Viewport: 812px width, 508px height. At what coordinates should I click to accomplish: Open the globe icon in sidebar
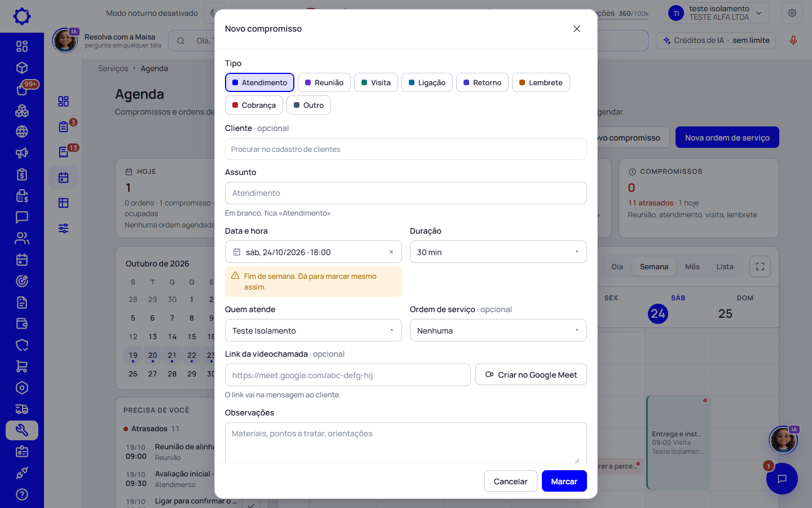(x=22, y=132)
